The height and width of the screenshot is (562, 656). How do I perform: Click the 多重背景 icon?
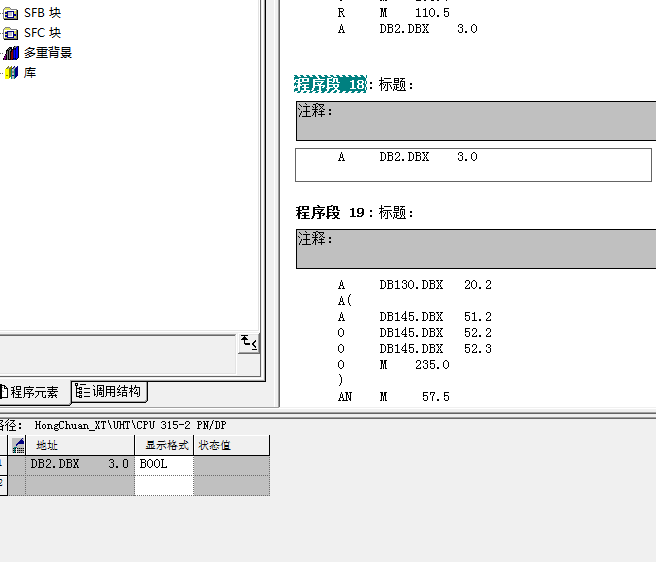click(x=11, y=53)
